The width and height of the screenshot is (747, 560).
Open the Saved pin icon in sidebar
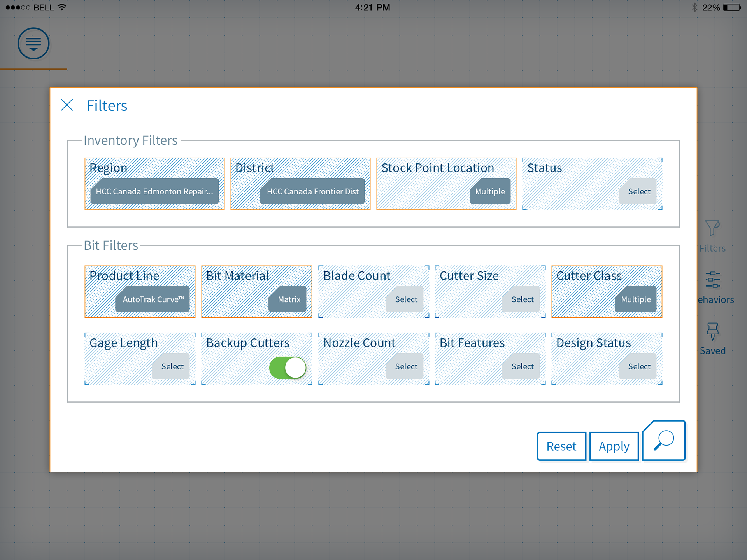pos(712,331)
